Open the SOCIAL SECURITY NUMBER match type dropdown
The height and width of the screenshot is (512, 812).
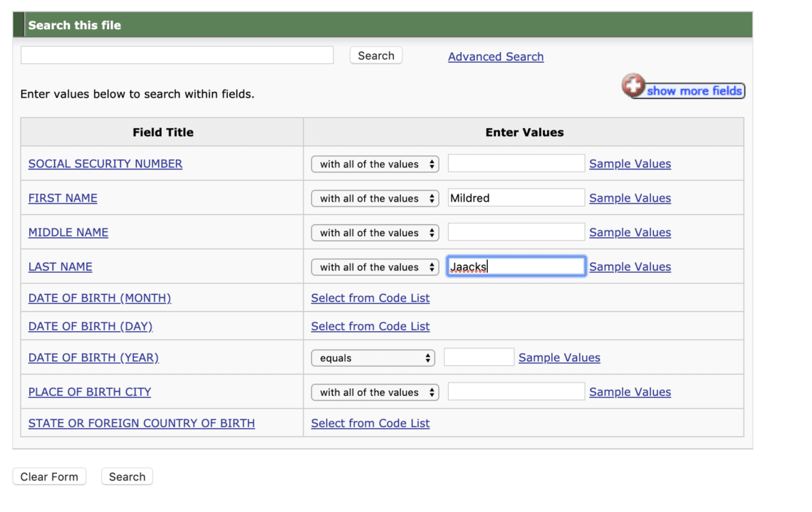click(x=375, y=164)
